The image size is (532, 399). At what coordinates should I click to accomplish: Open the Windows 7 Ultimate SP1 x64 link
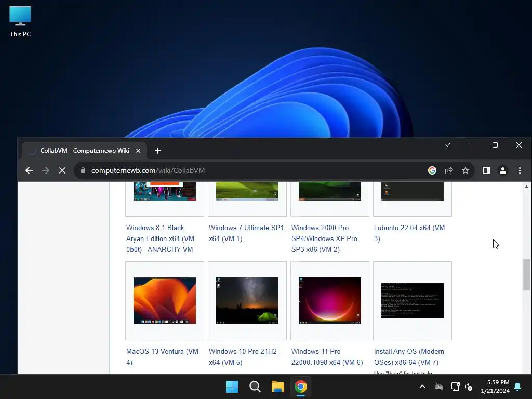246,233
